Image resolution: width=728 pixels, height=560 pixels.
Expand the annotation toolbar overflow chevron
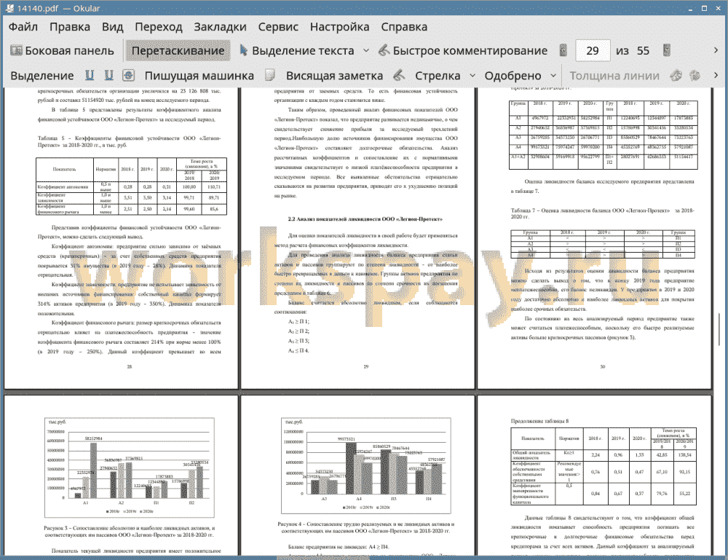(x=716, y=75)
